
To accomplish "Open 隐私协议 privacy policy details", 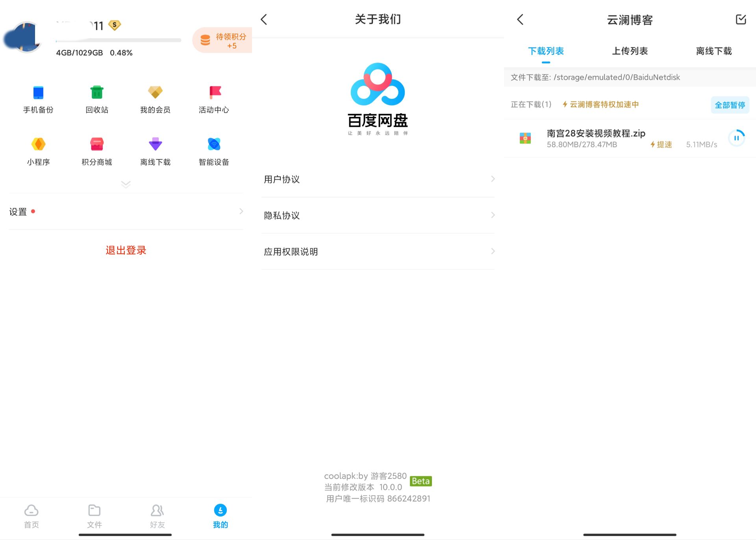I will 378,215.
